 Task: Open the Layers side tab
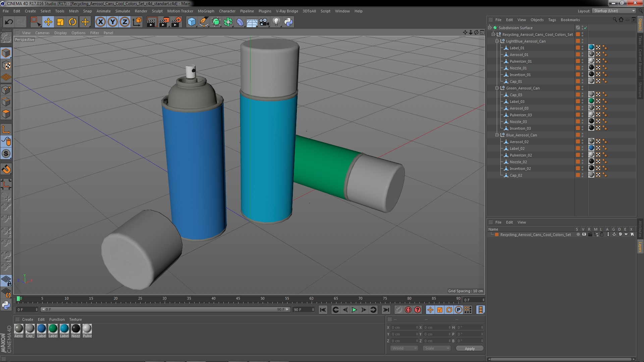[640, 247]
